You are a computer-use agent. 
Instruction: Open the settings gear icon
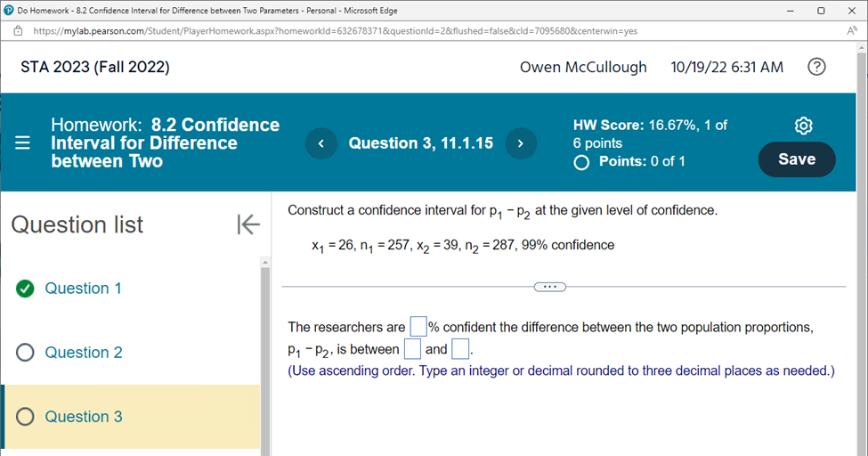click(x=803, y=126)
